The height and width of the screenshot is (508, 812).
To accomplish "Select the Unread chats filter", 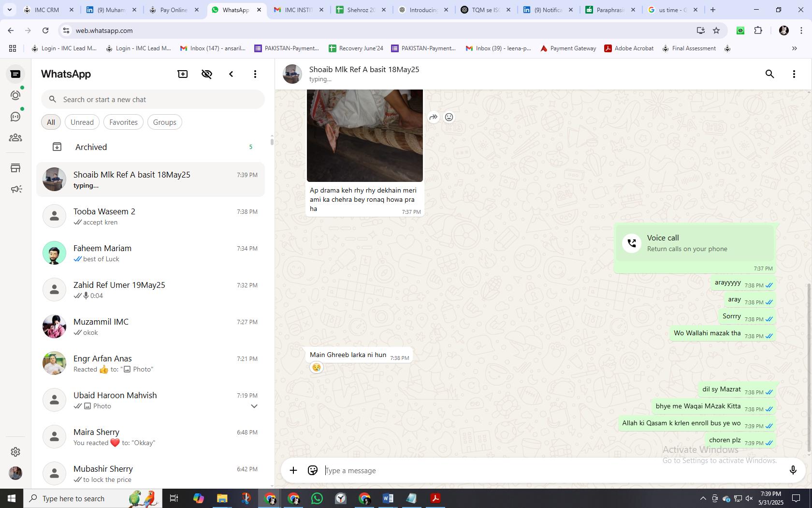I will [82, 122].
